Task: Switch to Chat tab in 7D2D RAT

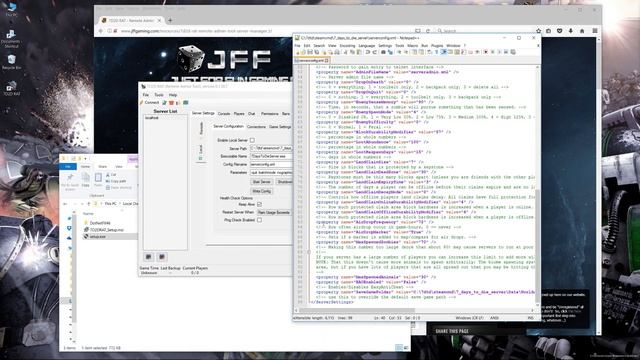Action: coord(251,113)
